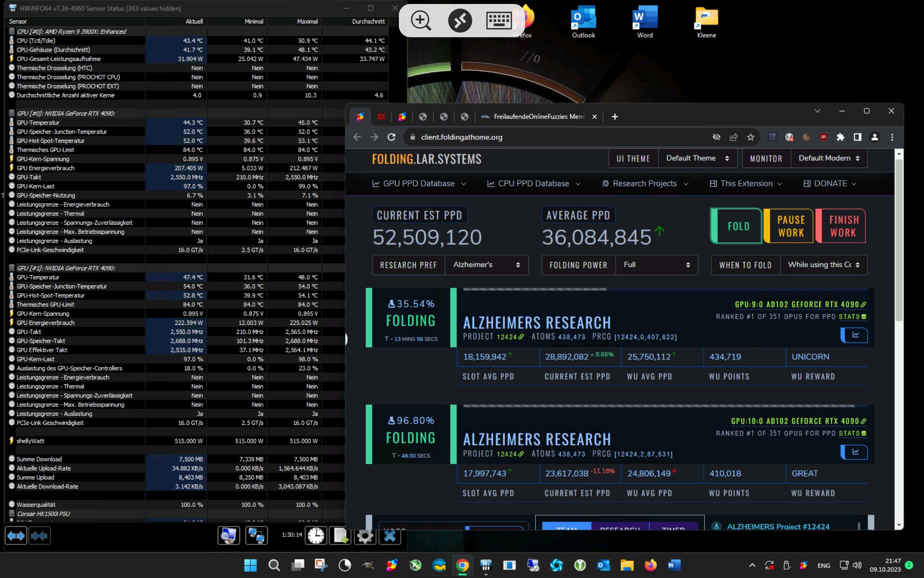Open Chrome tab search chevron
The image size is (924, 578).
[818, 111]
